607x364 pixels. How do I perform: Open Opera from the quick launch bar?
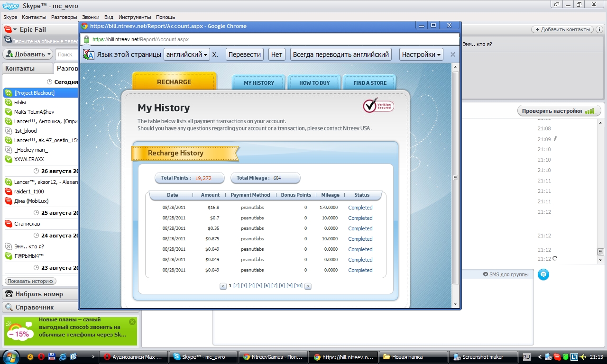41,356
